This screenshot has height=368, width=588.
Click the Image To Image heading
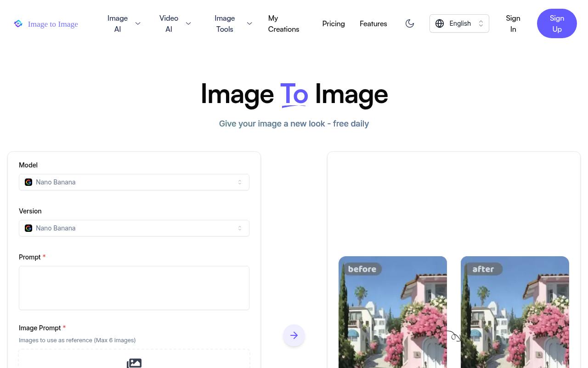pos(294,94)
